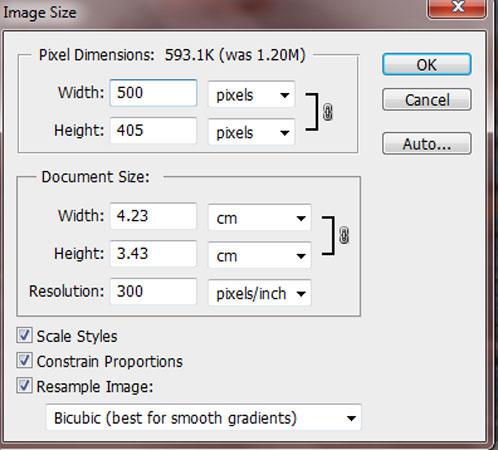
Task: Click the pixel Width field showing 500
Action: (x=153, y=93)
